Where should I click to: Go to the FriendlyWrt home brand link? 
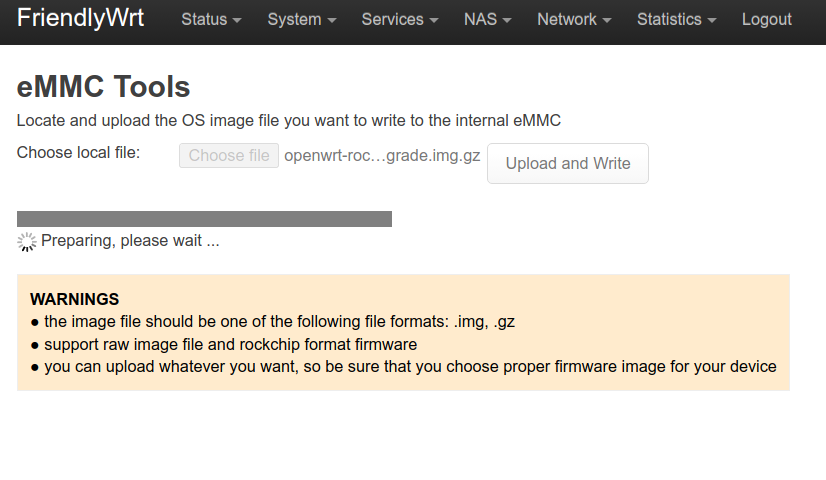pos(81,19)
